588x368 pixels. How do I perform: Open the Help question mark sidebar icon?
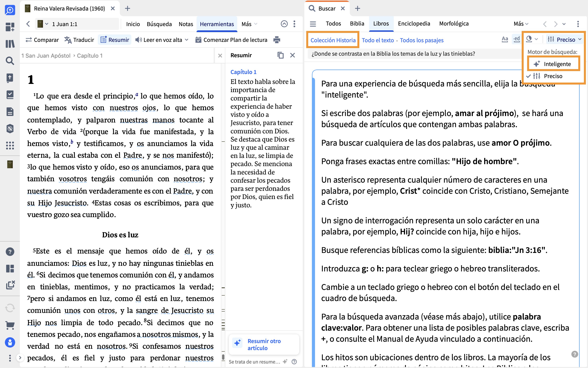tap(10, 251)
